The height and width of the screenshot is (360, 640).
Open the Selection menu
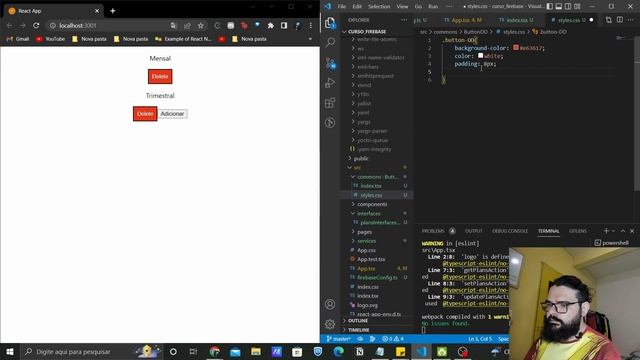pos(379,6)
